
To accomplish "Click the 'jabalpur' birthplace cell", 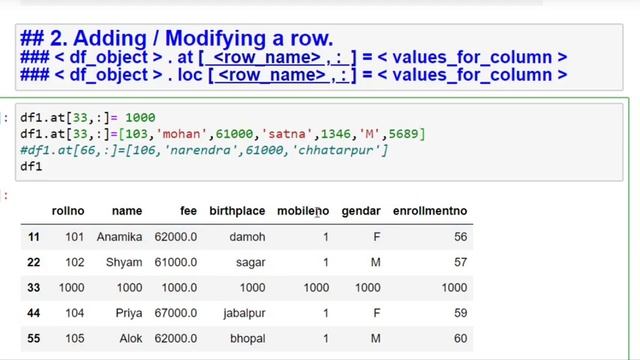I will coord(244,313).
